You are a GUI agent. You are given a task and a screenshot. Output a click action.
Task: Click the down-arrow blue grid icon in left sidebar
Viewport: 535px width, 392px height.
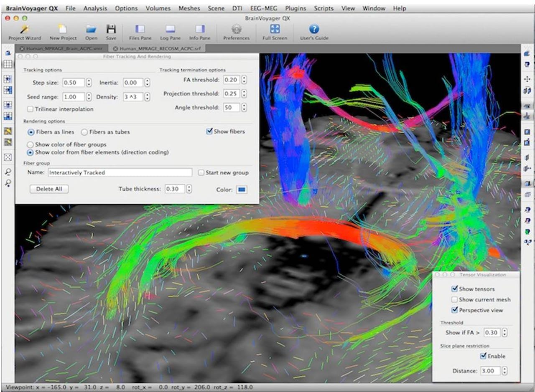pos(8,116)
